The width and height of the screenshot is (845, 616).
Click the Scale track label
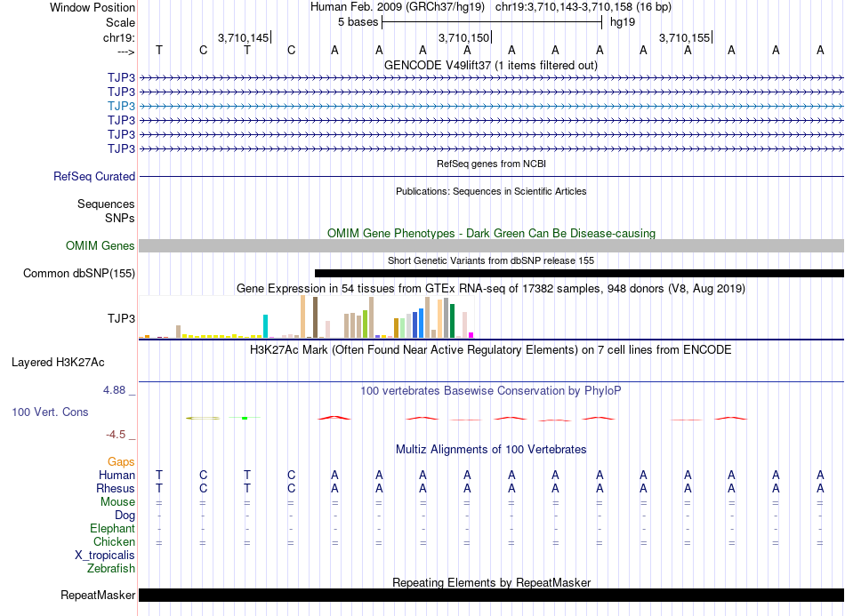120,22
